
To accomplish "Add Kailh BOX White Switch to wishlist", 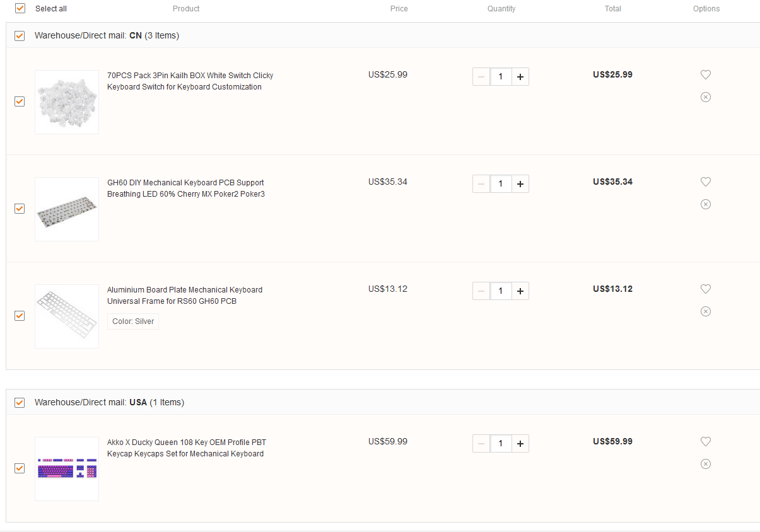I will (x=706, y=74).
